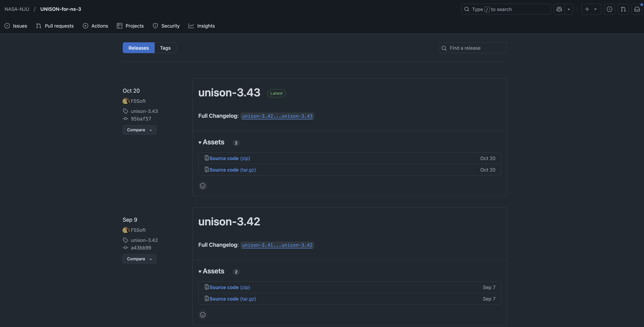Click F5Soft avatar under Sep 9
This screenshot has width=644, height=327.
click(126, 230)
